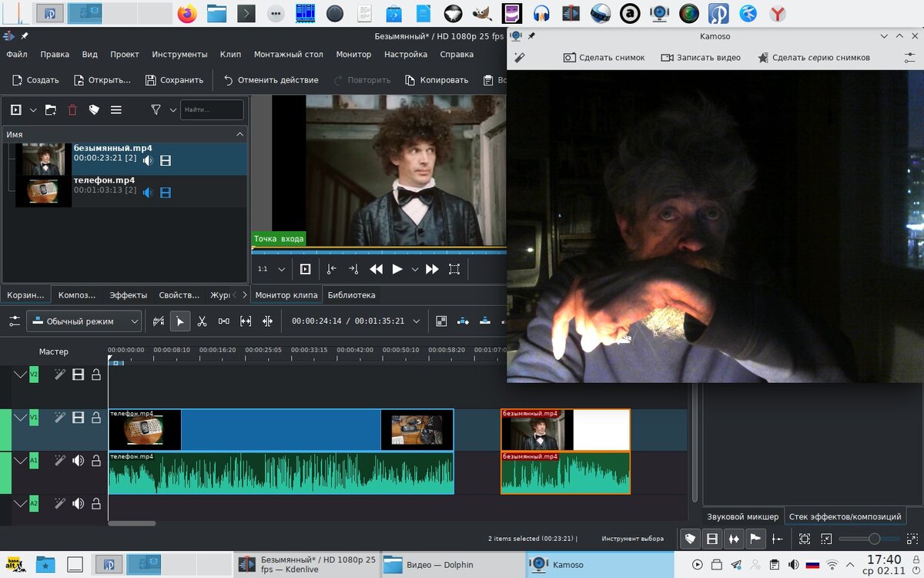Collapse track A1 with its chevron

(x=21, y=460)
